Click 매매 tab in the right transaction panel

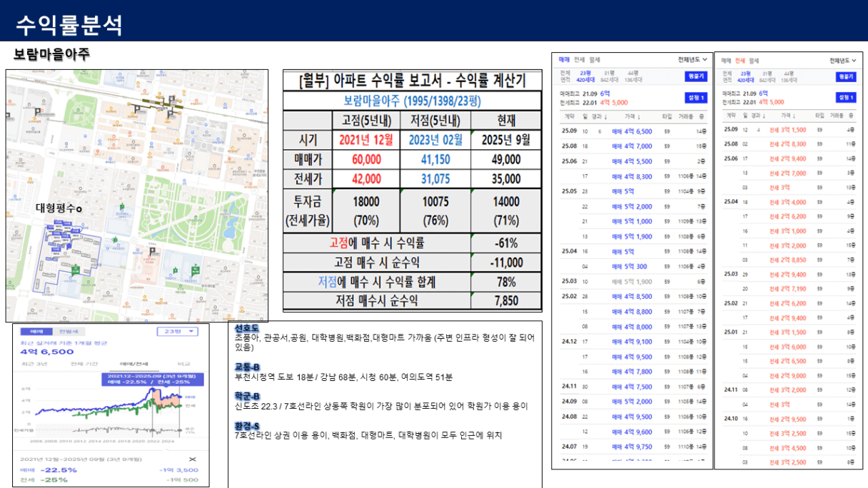(727, 61)
